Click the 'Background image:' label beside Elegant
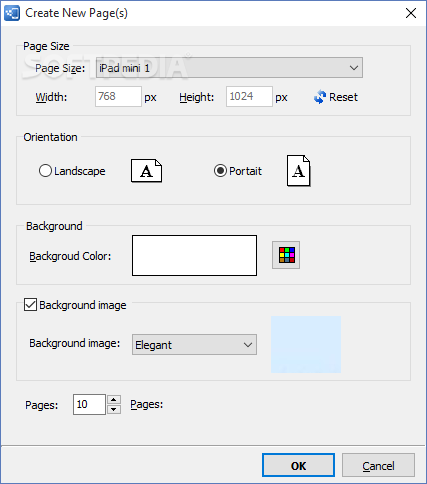The width and height of the screenshot is (427, 484). tap(75, 343)
